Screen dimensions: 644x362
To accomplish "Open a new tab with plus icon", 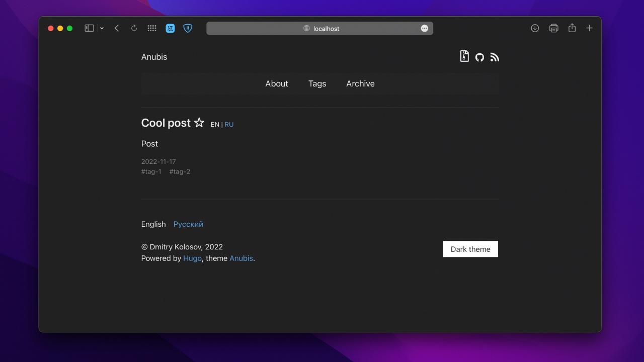I will pos(589,28).
